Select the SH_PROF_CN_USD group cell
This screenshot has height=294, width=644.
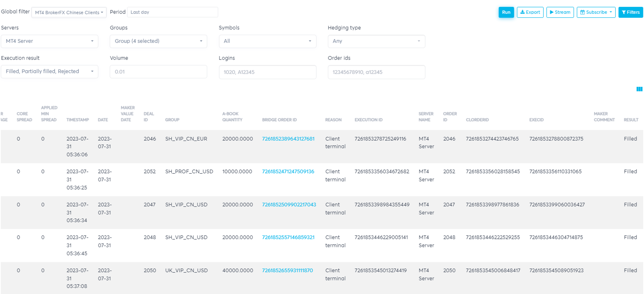coord(189,172)
